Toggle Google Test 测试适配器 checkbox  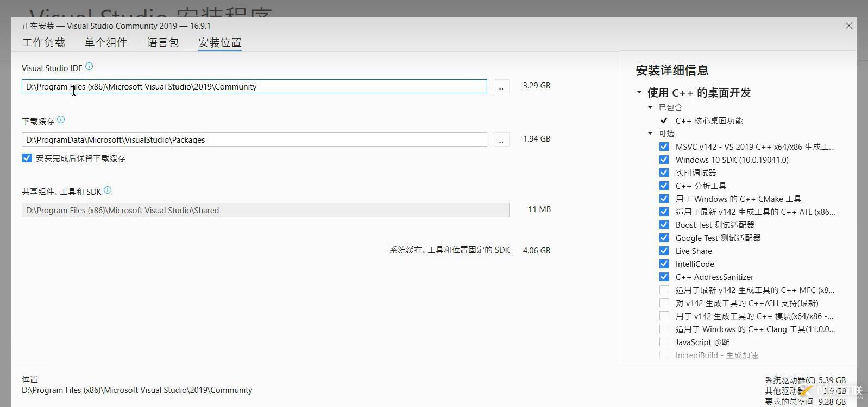point(664,238)
